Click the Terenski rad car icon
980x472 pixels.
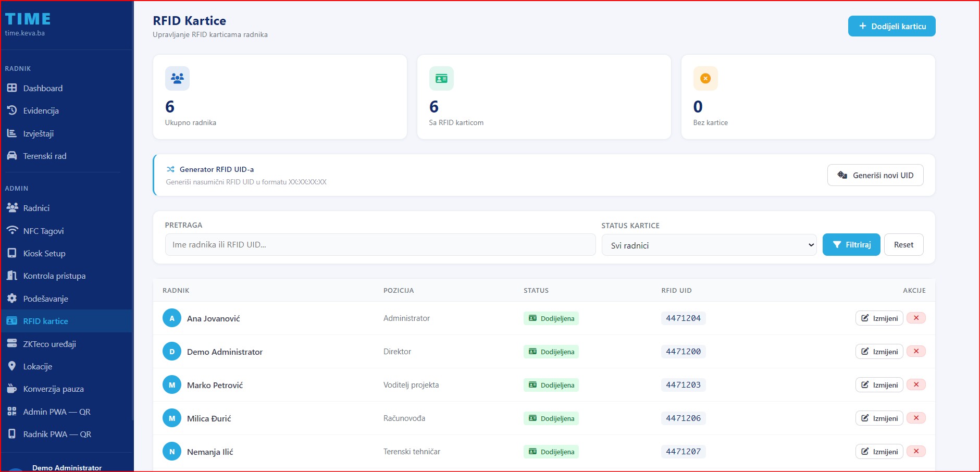click(12, 156)
